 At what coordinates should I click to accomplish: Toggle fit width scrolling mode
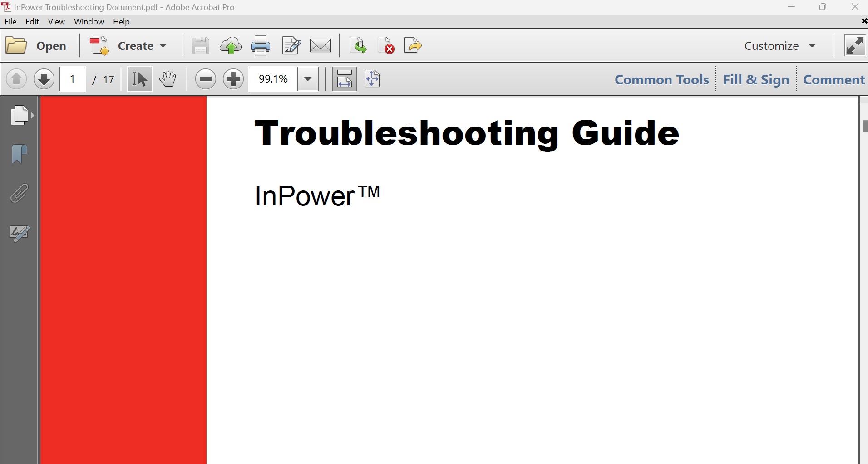[345, 79]
